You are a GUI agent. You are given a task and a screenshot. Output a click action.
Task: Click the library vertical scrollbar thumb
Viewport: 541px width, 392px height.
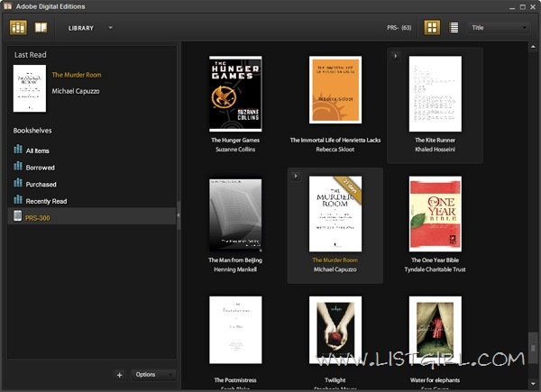click(532, 348)
